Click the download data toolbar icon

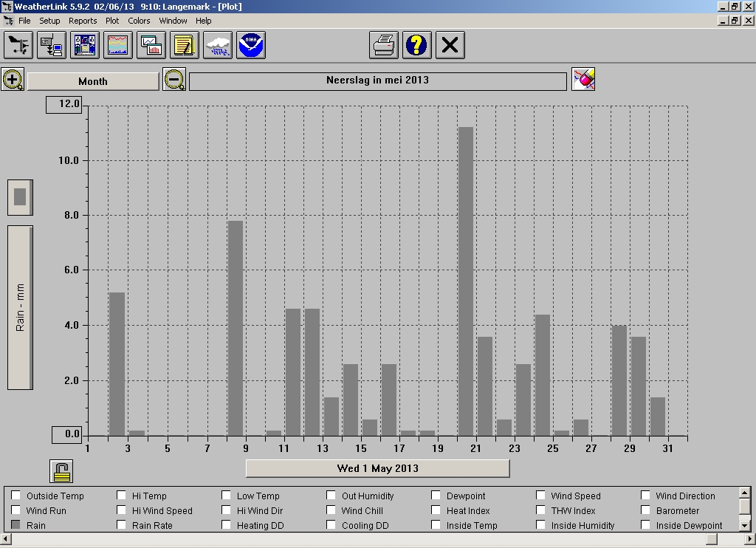(52, 45)
